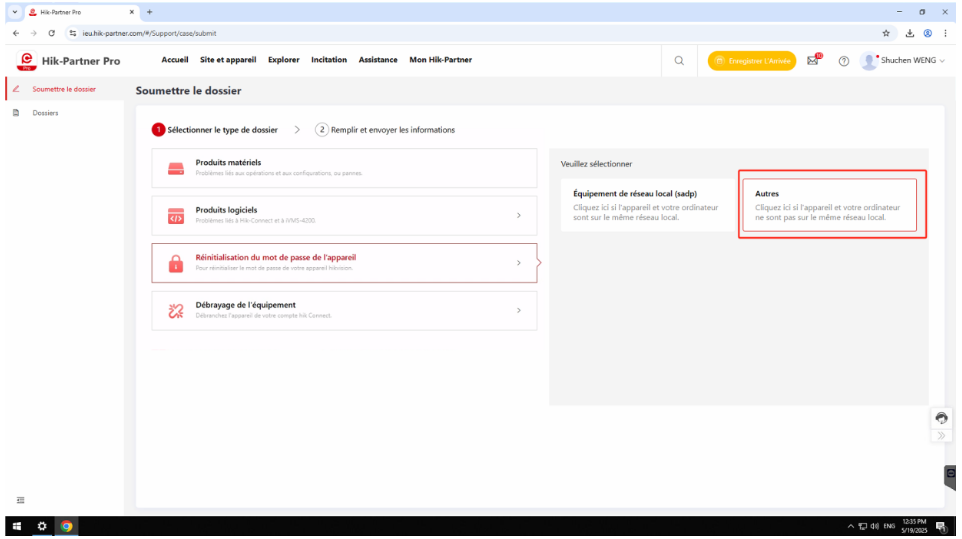Click the site information icon in address bar
Viewport: 962px width, 539px height.
pos(73,33)
